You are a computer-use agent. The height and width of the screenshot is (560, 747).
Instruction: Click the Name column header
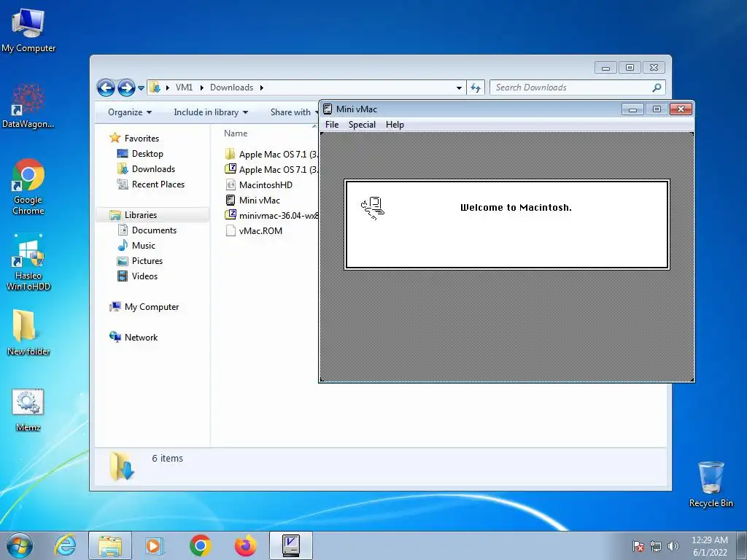[236, 134]
